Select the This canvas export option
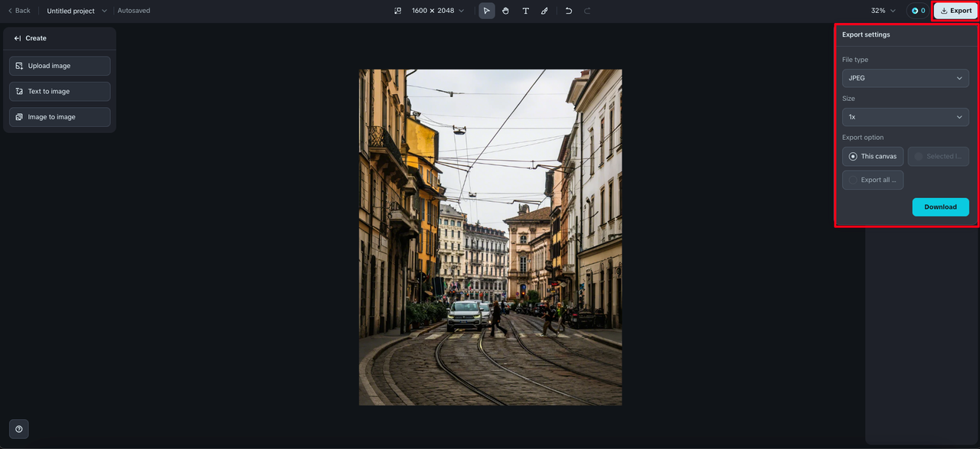The image size is (980, 449). pos(873,157)
